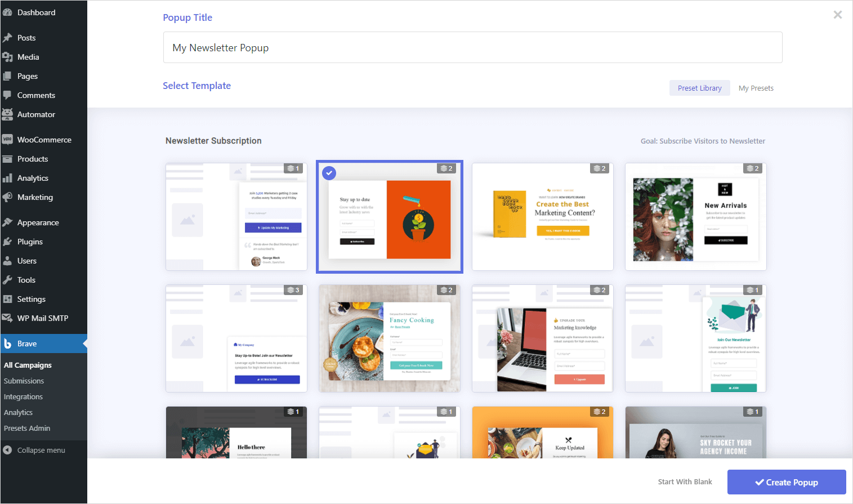Click the Popup Title label
This screenshot has height=504, width=853.
coord(187,17)
